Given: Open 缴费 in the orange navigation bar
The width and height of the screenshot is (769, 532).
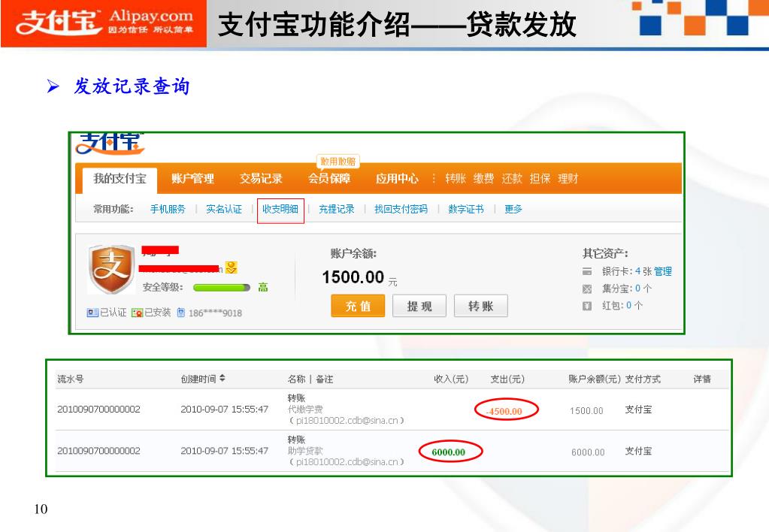Looking at the screenshot, I should [x=483, y=179].
